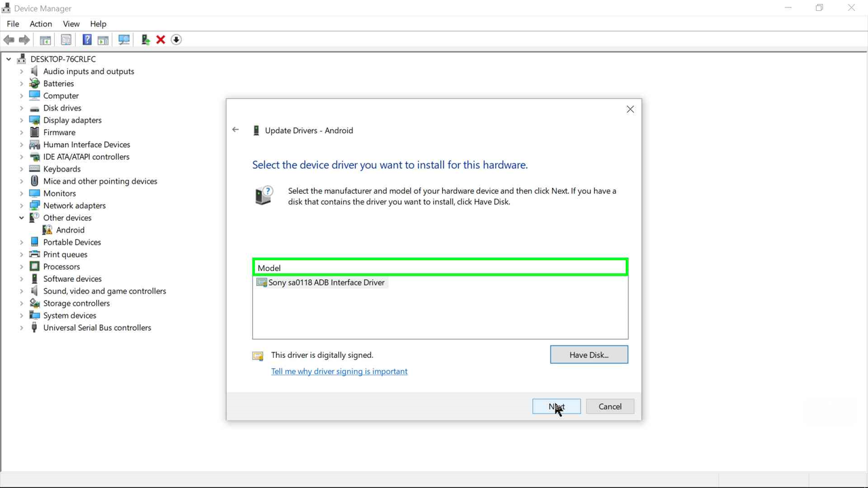
Task: Click the Have Disk... button
Action: pos(589,354)
